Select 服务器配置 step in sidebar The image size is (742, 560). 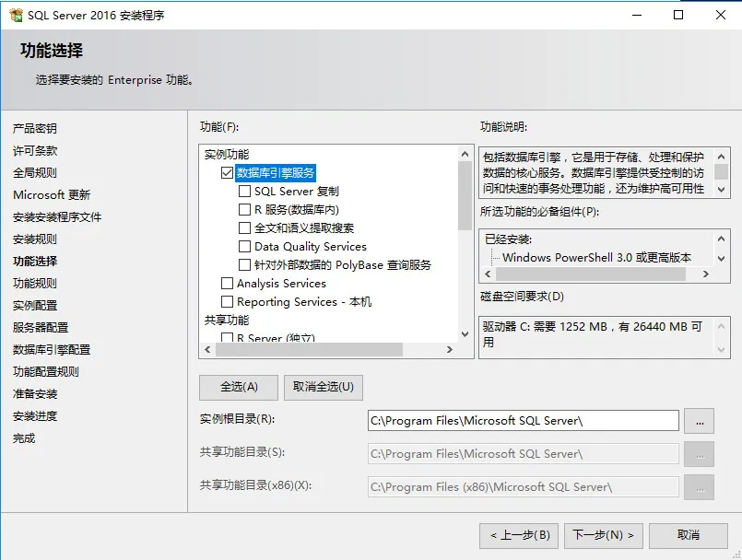tap(41, 327)
